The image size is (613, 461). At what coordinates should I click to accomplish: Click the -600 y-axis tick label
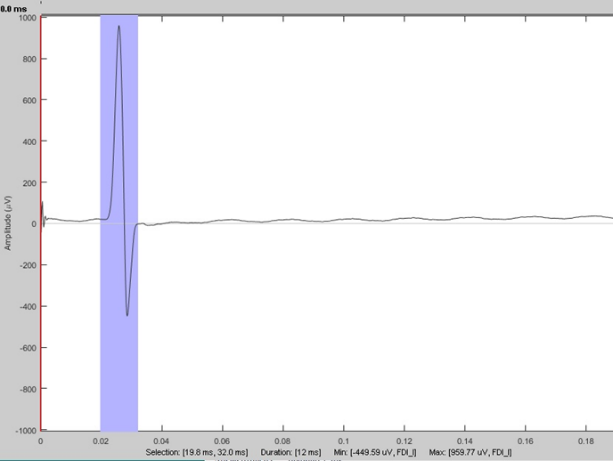pyautogui.click(x=28, y=348)
